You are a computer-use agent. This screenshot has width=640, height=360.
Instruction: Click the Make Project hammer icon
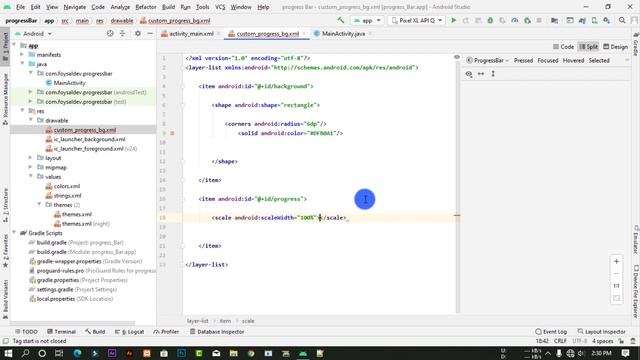point(340,20)
